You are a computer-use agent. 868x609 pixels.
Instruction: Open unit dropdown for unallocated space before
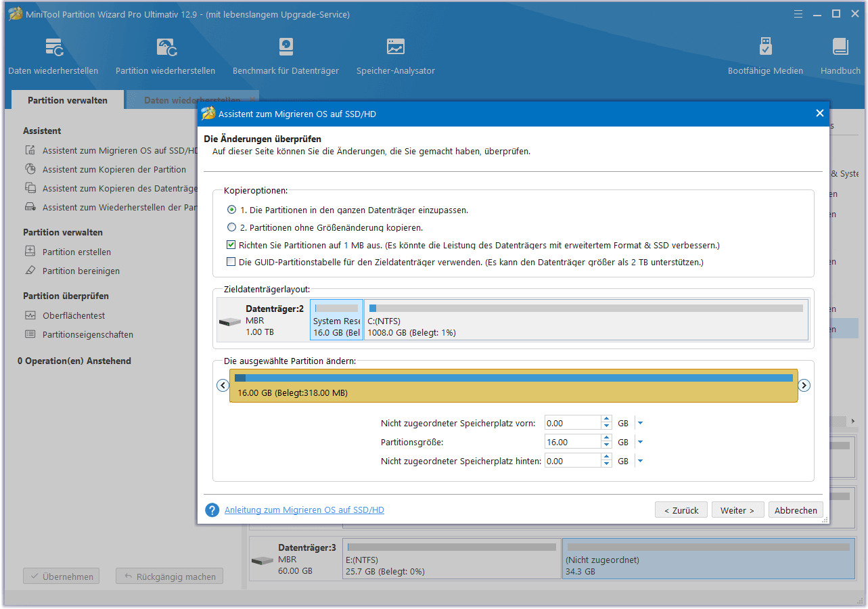tap(641, 423)
